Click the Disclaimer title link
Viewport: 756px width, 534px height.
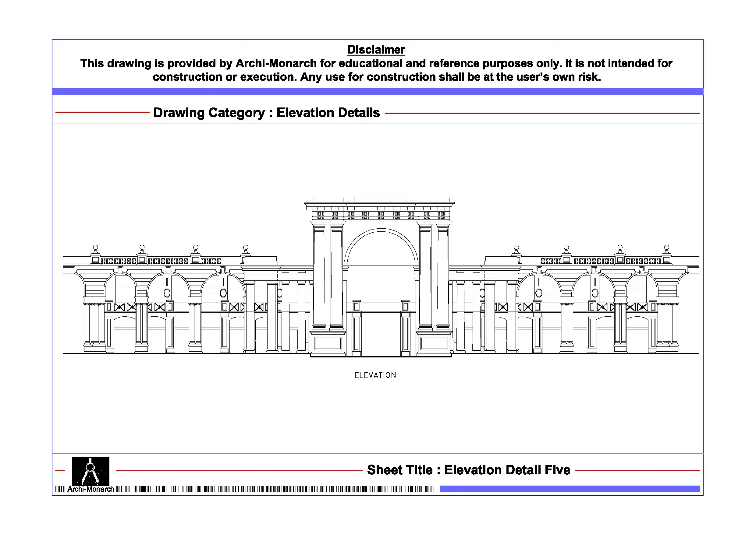point(376,49)
